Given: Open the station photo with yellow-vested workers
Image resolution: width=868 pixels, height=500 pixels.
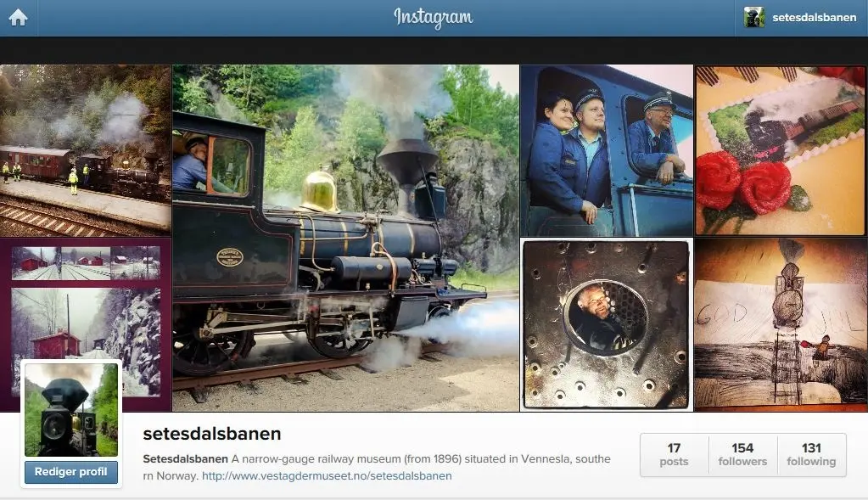Looking at the screenshot, I should [85, 150].
